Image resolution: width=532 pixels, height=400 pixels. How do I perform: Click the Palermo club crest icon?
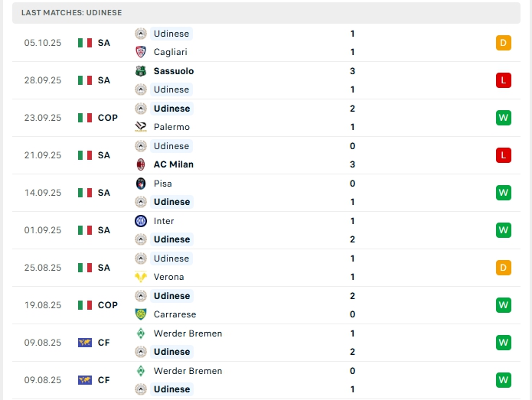141,127
